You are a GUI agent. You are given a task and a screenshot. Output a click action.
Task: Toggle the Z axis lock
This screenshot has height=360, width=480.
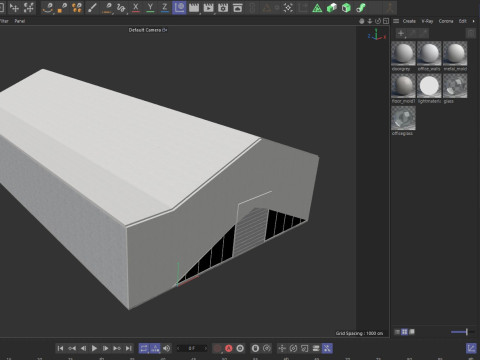point(165,8)
